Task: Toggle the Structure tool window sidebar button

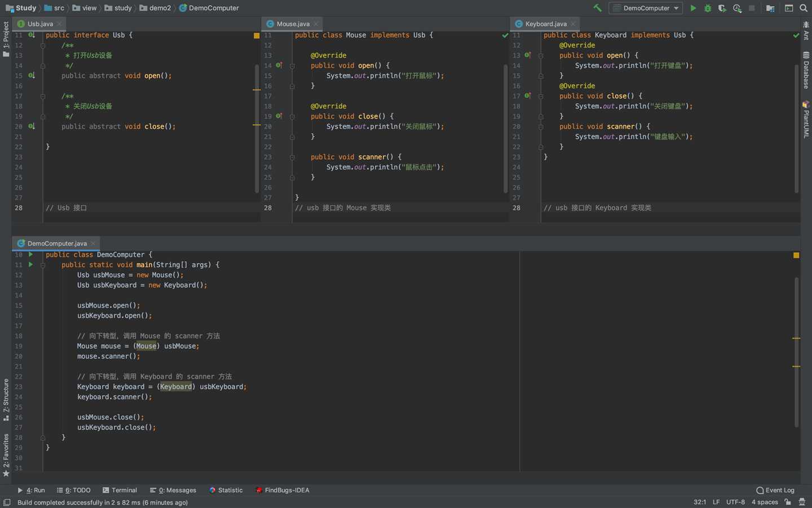Action: [6, 400]
